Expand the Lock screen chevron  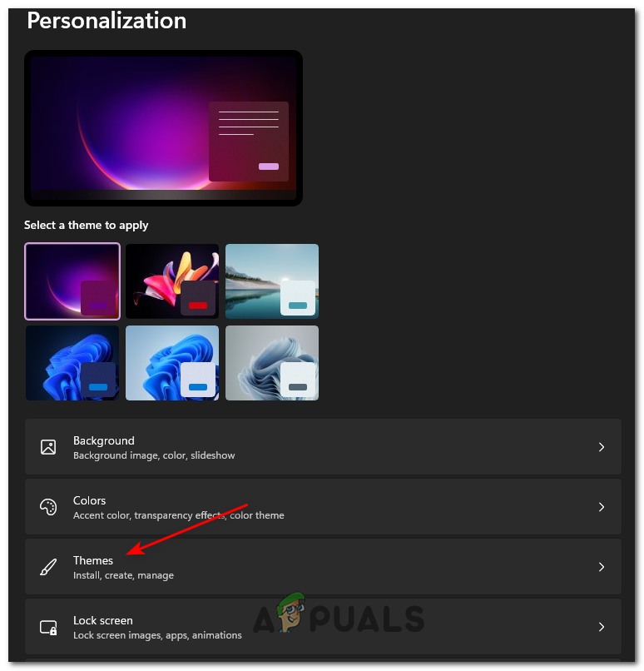point(602,627)
